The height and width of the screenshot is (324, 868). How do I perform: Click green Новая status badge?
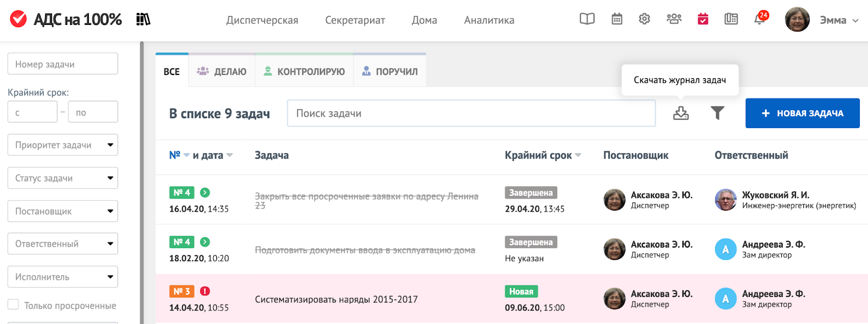521,291
